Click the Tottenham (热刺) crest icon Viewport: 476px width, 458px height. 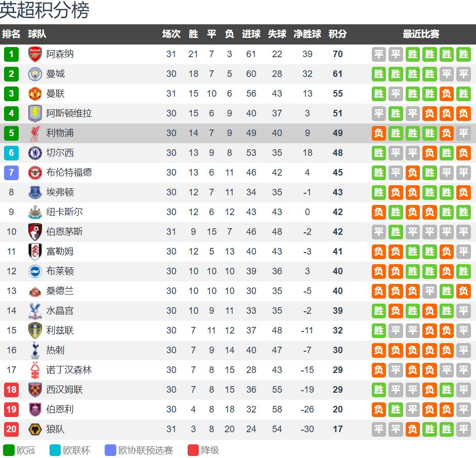click(35, 350)
